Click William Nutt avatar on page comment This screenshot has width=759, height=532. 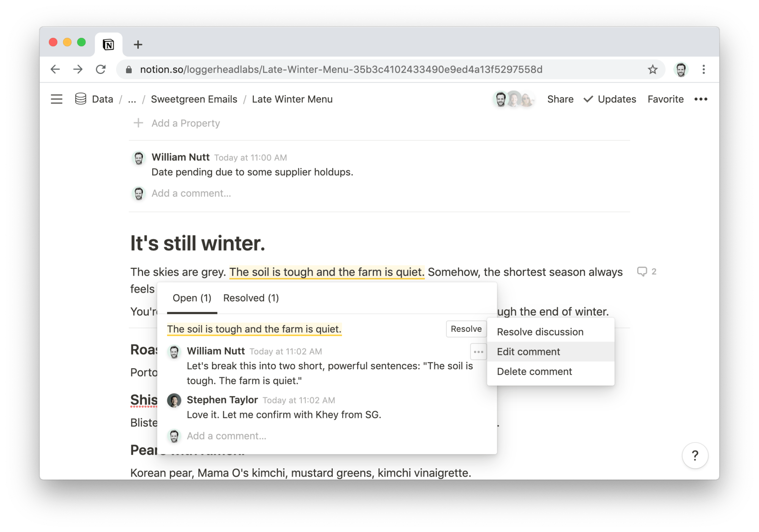(139, 158)
